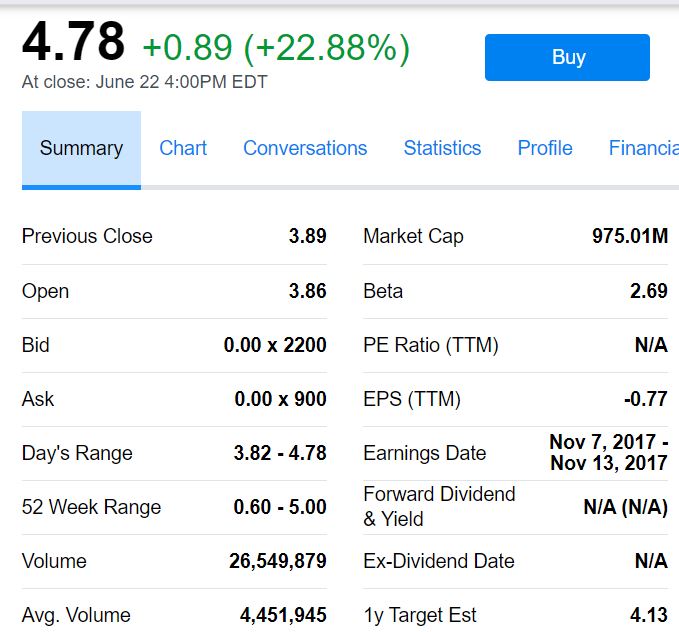679x632 pixels.
Task: Go to the Profile tab
Action: [x=545, y=148]
